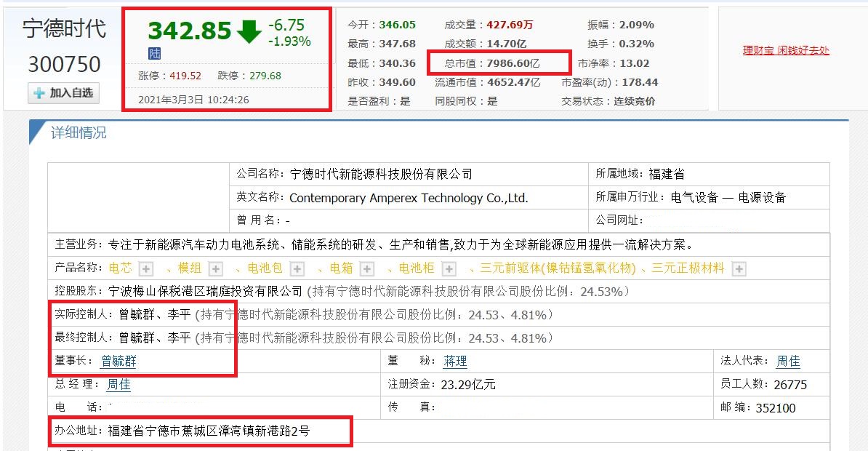Click the company name 宁德时代新能源科技股份有限公司
Image resolution: width=868 pixels, height=451 pixels.
381,174
